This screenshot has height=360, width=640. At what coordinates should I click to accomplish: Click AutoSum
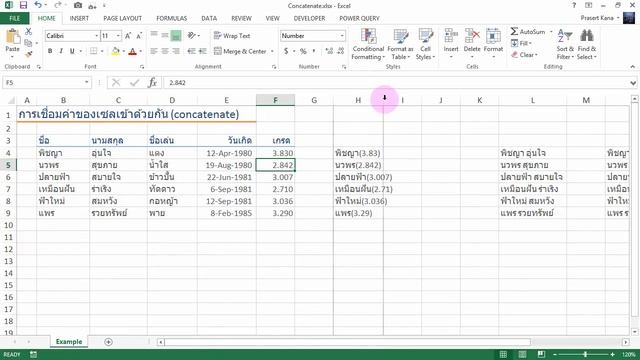click(x=528, y=31)
